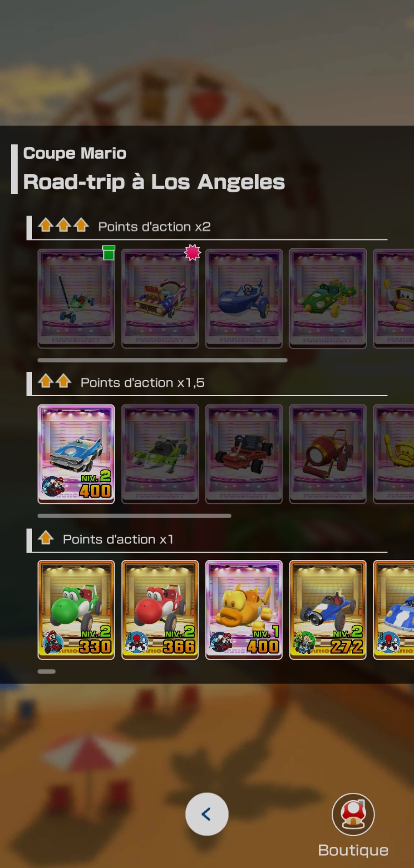Tap the locked blue shark kart

[244, 299]
